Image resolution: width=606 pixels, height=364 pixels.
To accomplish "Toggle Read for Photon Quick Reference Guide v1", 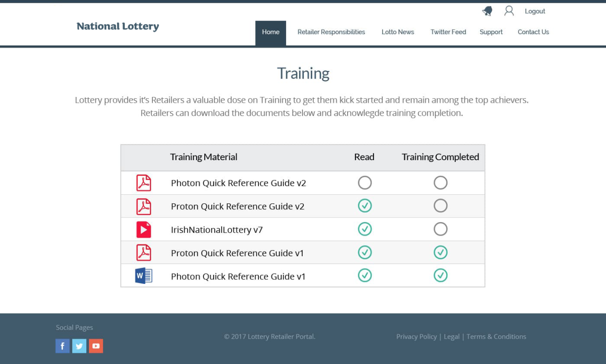I will tap(365, 275).
